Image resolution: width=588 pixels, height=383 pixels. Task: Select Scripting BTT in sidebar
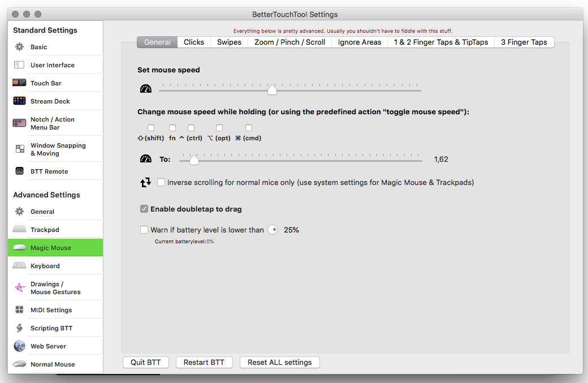coord(55,328)
